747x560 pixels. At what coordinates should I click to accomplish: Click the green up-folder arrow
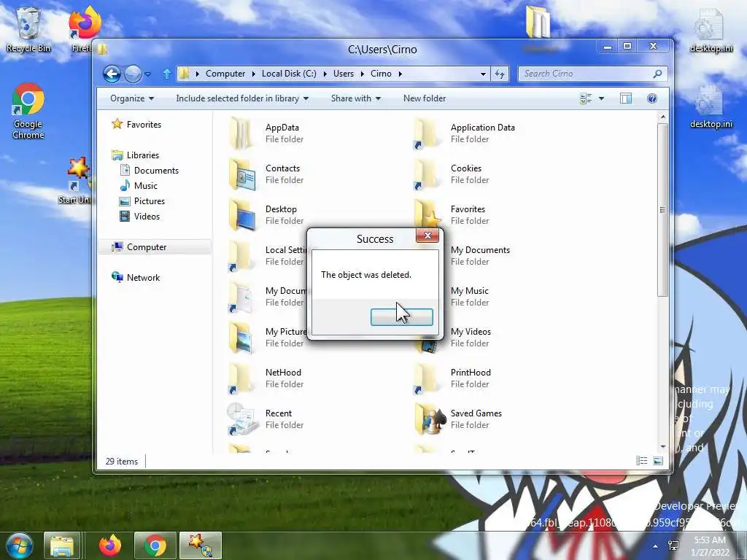pos(167,74)
